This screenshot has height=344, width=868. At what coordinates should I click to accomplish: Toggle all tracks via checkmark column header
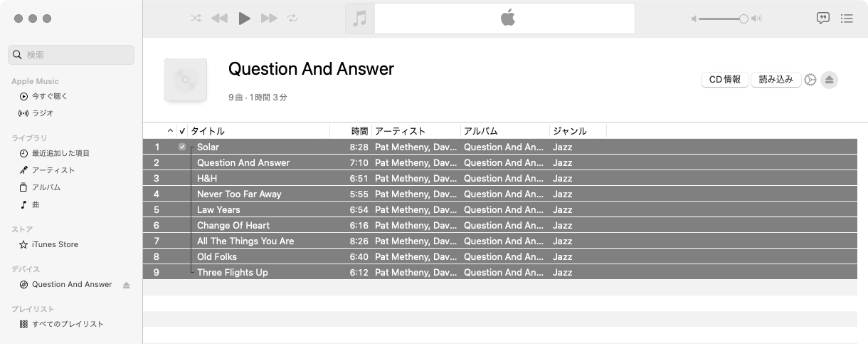[x=182, y=131]
